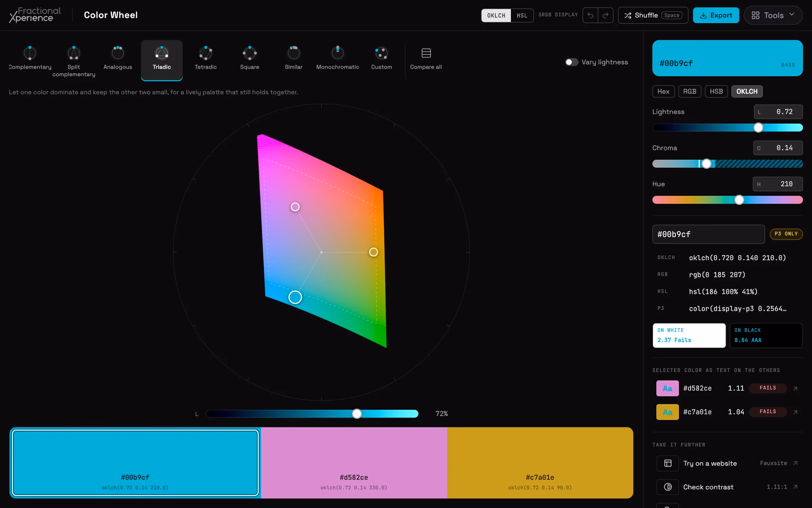Select the Analogous harmony icon
812x508 pixels.
(118, 53)
